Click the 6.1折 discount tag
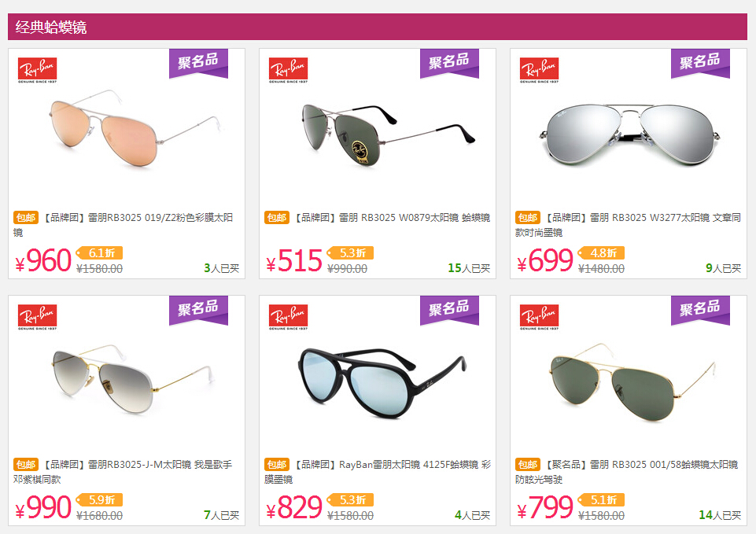Viewport: 756px width, 534px height. pos(100,253)
